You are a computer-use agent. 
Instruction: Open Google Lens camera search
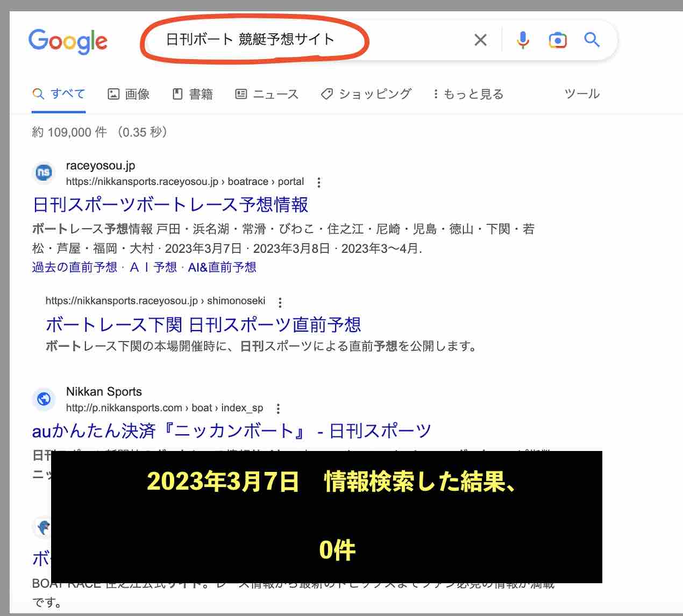(x=558, y=40)
